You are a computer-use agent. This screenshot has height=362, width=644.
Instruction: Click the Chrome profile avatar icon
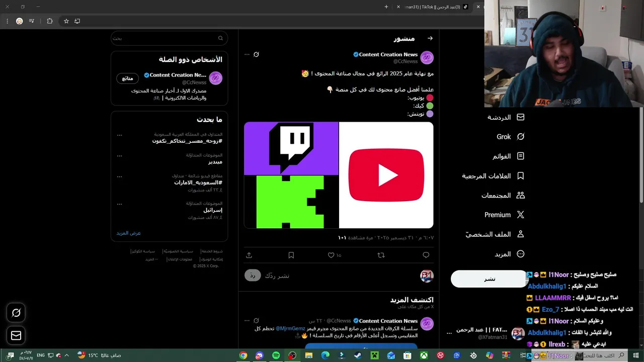(x=19, y=21)
